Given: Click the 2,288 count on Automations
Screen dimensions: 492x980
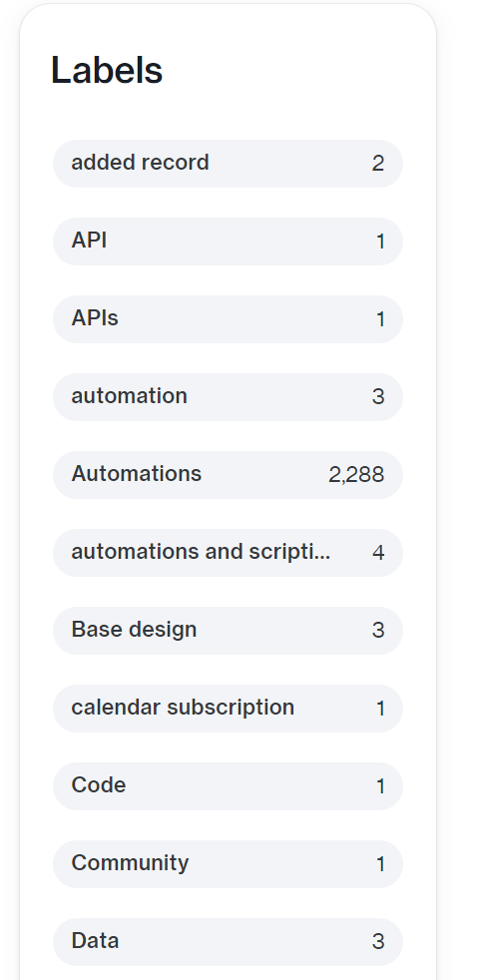Looking at the screenshot, I should coord(356,475).
